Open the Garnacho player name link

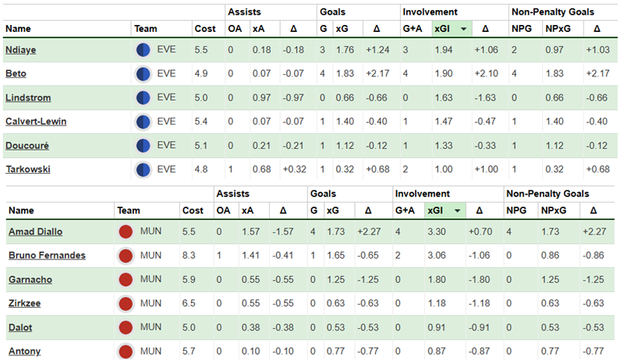27,279
